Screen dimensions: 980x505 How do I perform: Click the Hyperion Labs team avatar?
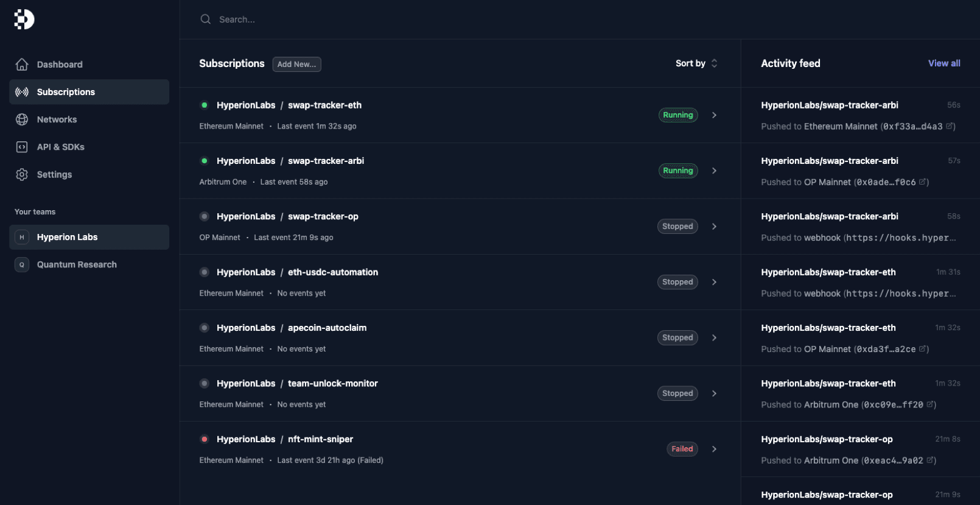22,237
